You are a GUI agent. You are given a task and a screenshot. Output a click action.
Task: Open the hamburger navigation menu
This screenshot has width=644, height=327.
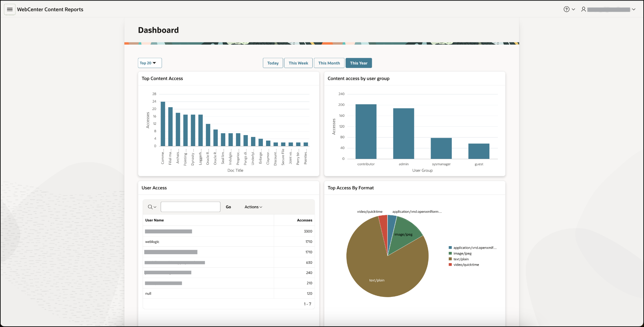pyautogui.click(x=10, y=9)
